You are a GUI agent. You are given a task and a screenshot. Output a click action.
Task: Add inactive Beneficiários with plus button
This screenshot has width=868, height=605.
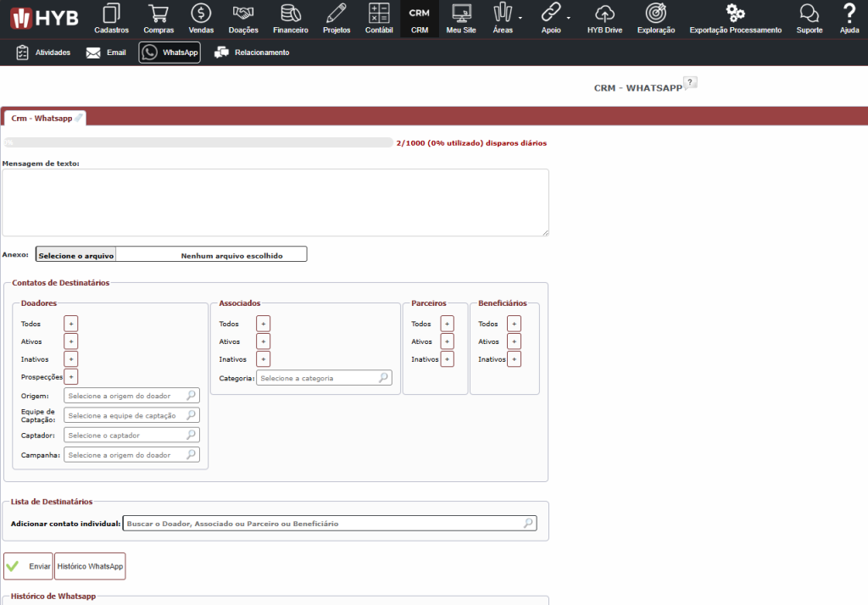pyautogui.click(x=514, y=359)
